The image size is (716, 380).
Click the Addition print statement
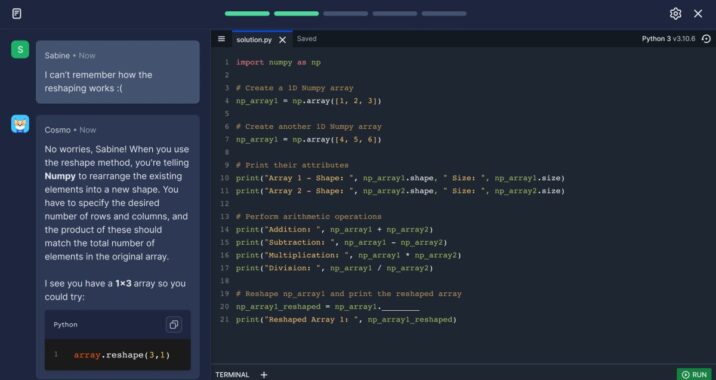tap(334, 230)
